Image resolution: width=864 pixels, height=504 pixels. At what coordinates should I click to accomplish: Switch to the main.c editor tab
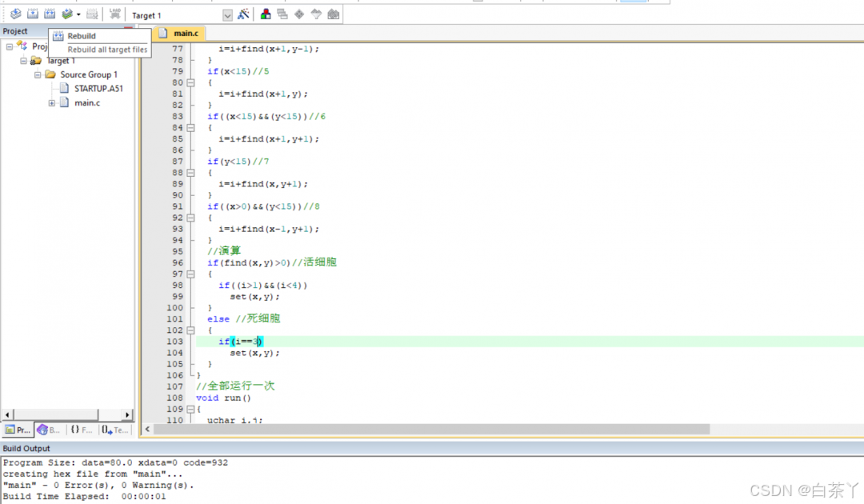[178, 33]
